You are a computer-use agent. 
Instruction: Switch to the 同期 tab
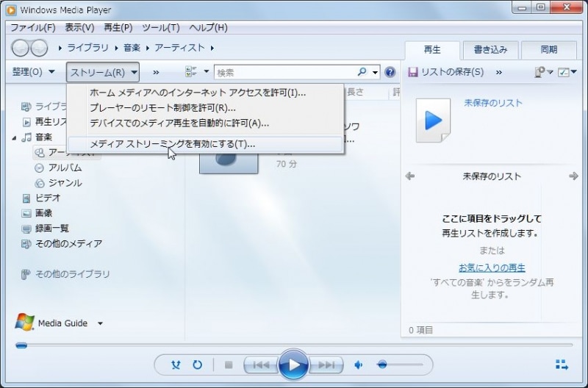point(548,50)
